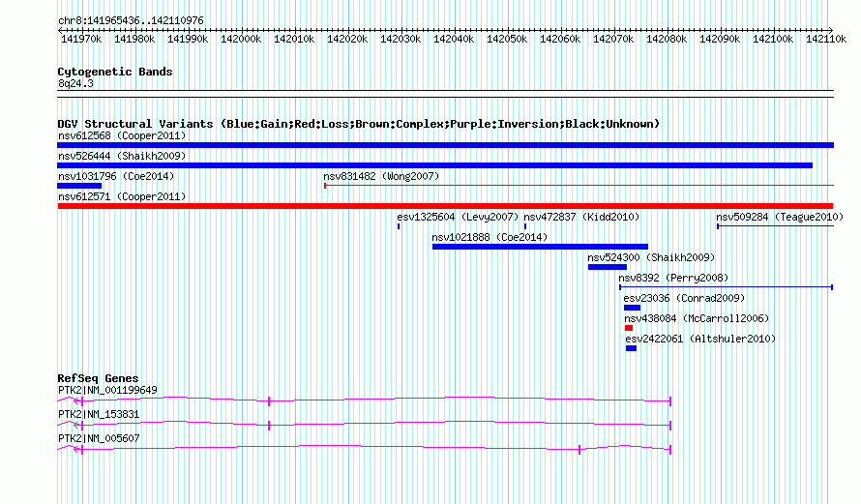Click the PTK2|NM_005607 label
Image resolution: width=861 pixels, height=504 pixels.
tap(99, 438)
